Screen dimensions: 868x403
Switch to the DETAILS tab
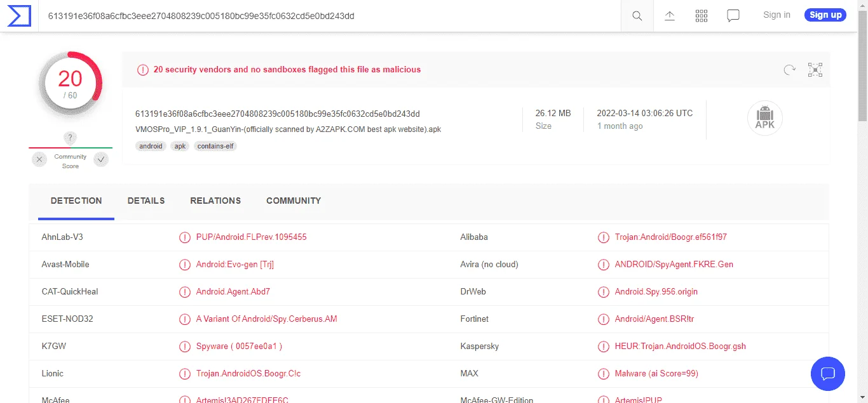pos(146,201)
